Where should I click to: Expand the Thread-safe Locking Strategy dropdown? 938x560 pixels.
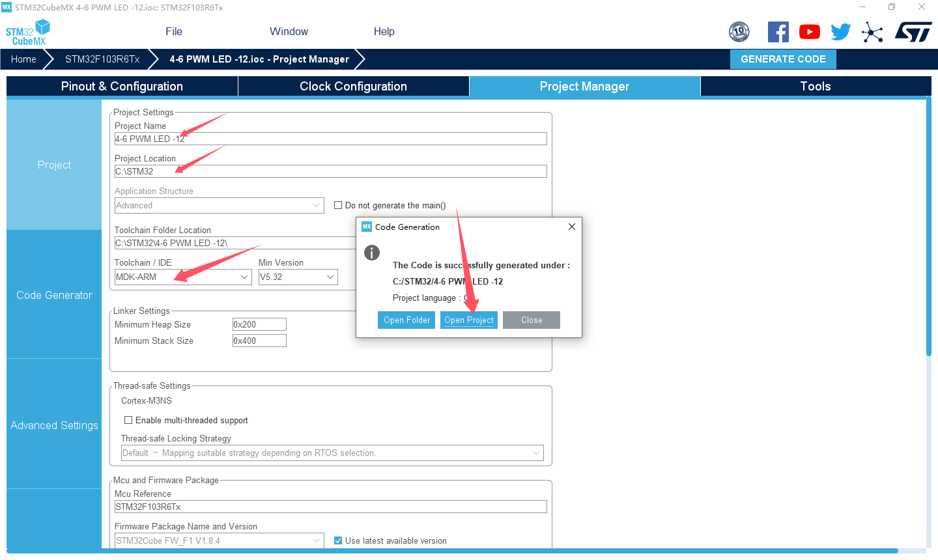[332, 453]
